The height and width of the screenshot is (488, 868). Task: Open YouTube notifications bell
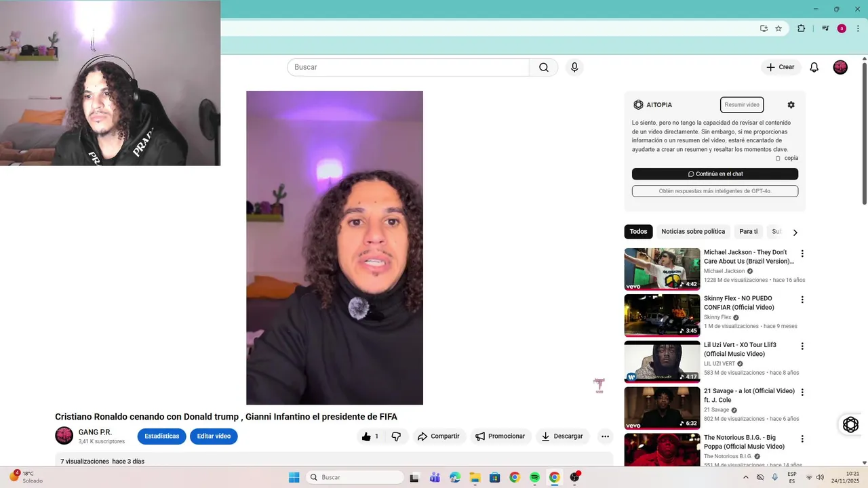coord(814,67)
